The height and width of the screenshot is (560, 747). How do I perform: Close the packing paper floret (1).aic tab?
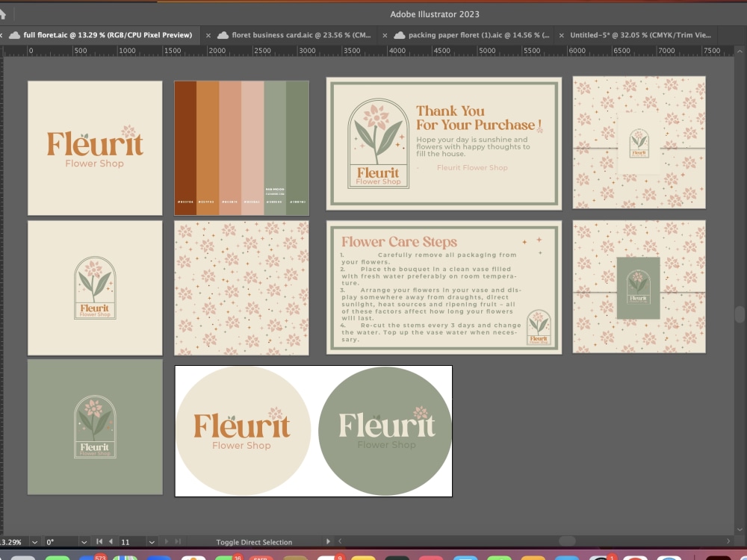(x=385, y=34)
